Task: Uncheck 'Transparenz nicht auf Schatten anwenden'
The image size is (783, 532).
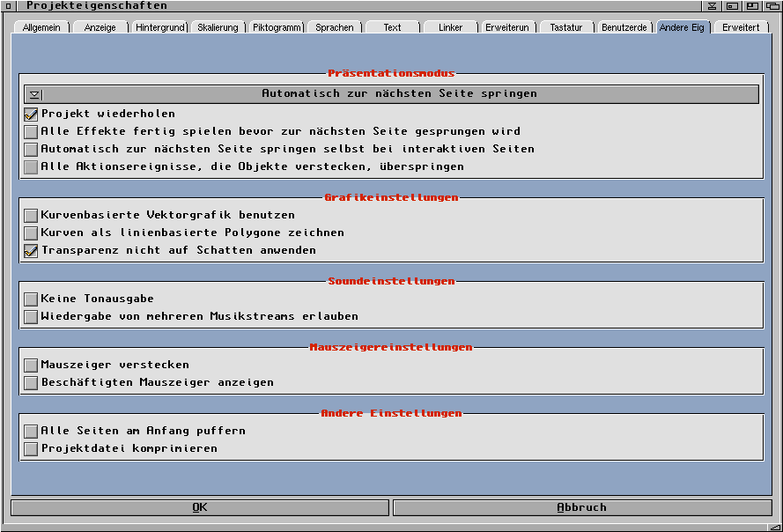Action: pyautogui.click(x=32, y=251)
